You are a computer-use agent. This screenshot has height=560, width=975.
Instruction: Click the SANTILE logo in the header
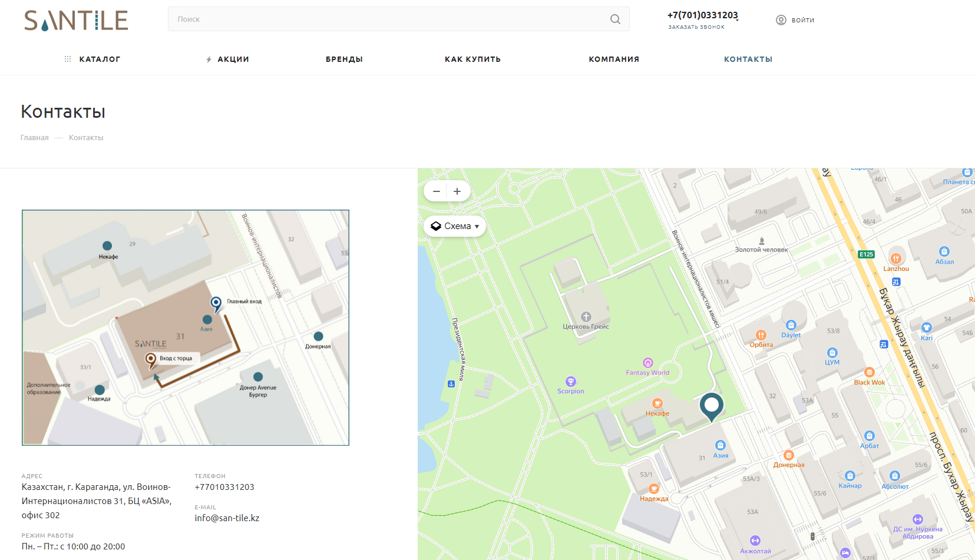76,21
